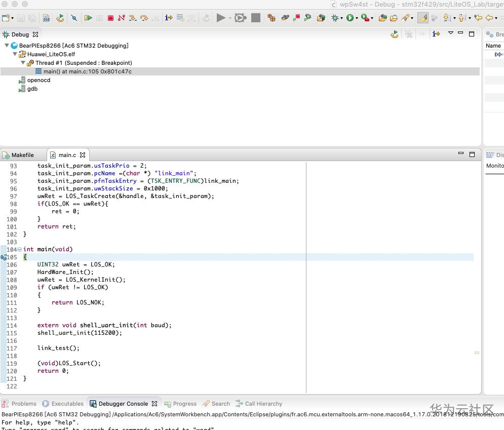The image size is (504, 430).
Task: Toggle breakpoint marker at line 105
Action: pos(4,257)
